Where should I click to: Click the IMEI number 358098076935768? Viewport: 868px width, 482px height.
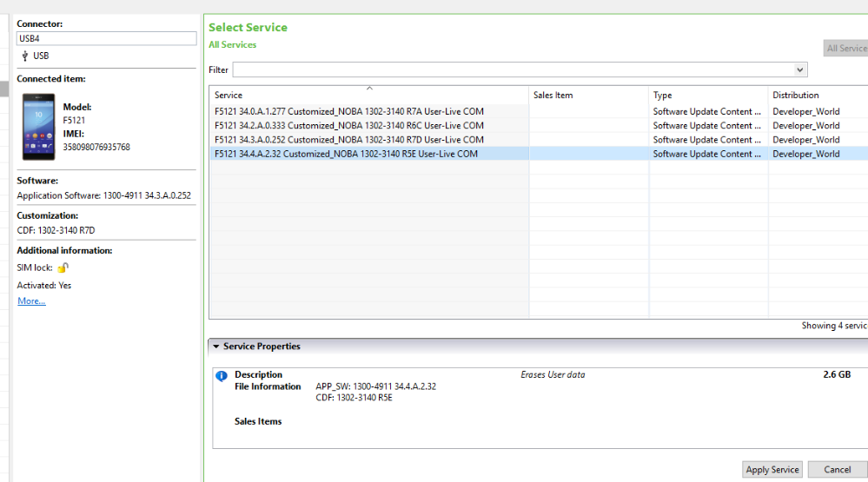click(x=96, y=147)
